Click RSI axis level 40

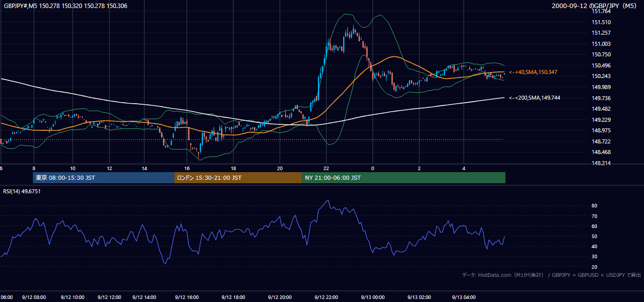[x=594, y=246]
